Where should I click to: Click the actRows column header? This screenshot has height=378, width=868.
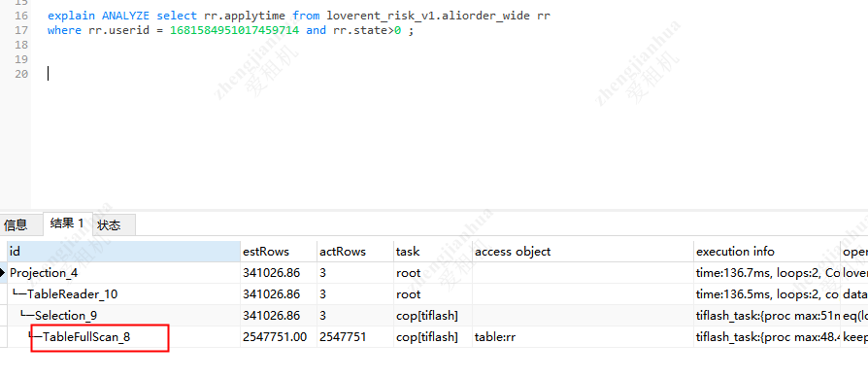[x=354, y=252]
